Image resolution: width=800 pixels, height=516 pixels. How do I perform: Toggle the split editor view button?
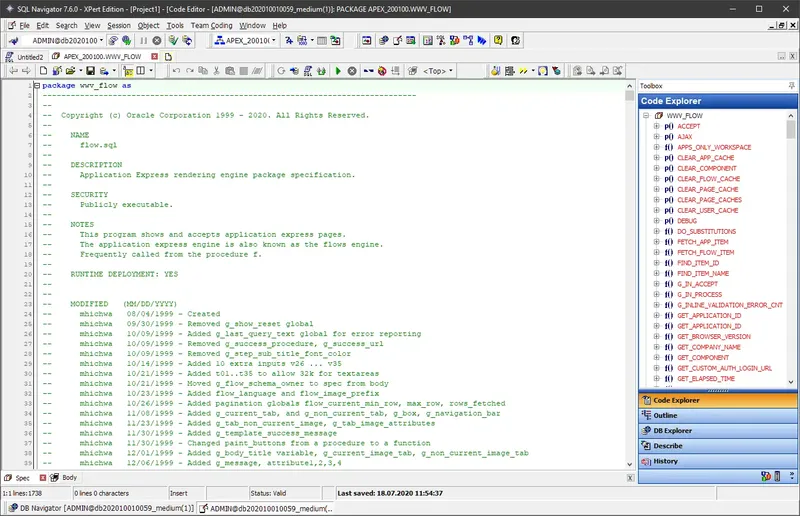(141, 71)
